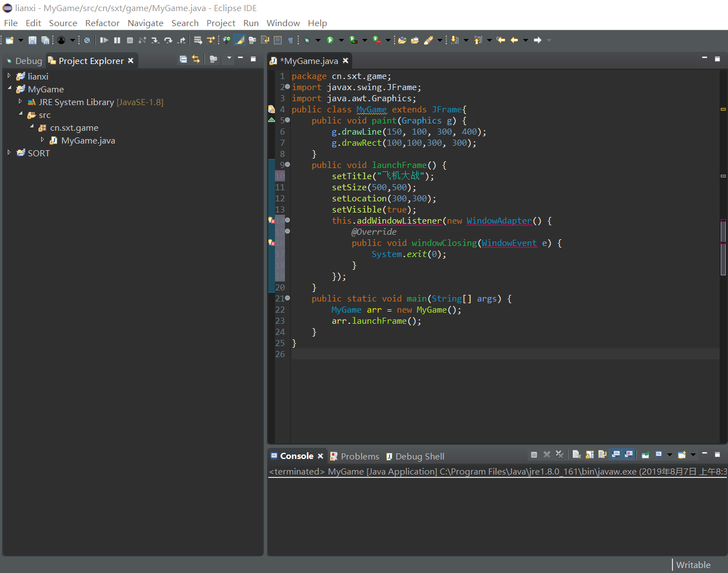Click the Terminate (stop) toolbar button

pyautogui.click(x=130, y=40)
